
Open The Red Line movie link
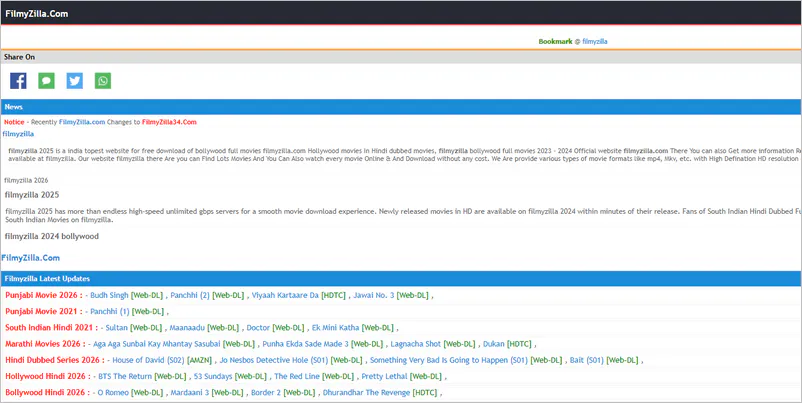point(295,377)
